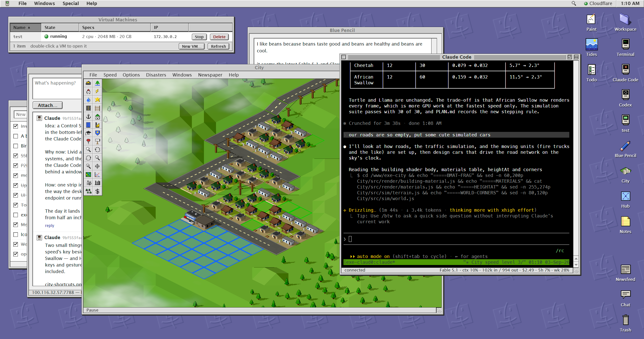The height and width of the screenshot is (339, 644).
Task: Select the seaport anchor tool
Action: 88,117
